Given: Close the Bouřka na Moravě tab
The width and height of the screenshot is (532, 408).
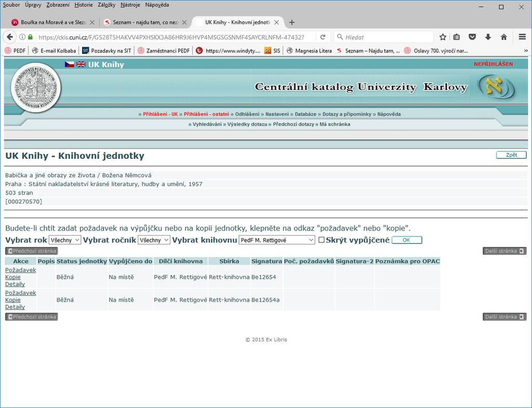Looking at the screenshot, I should pyautogui.click(x=92, y=22).
